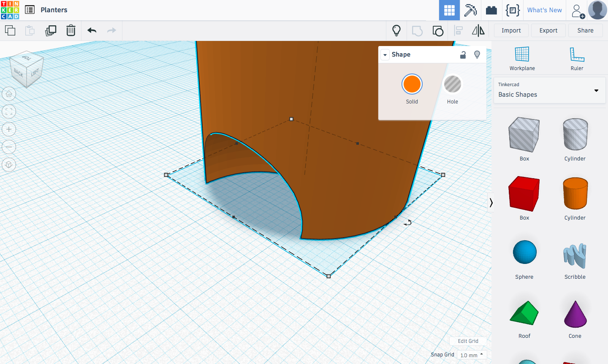Set shape to Hole
This screenshot has height=364, width=608.
click(453, 84)
